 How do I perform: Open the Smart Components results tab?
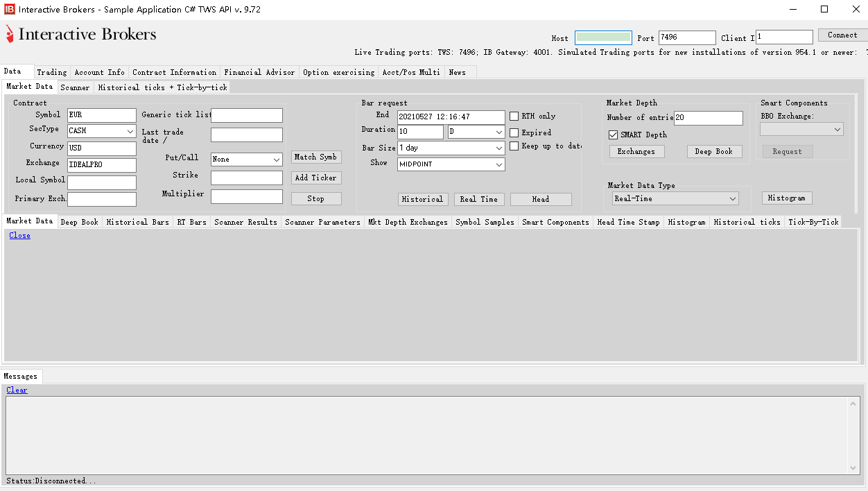point(555,222)
